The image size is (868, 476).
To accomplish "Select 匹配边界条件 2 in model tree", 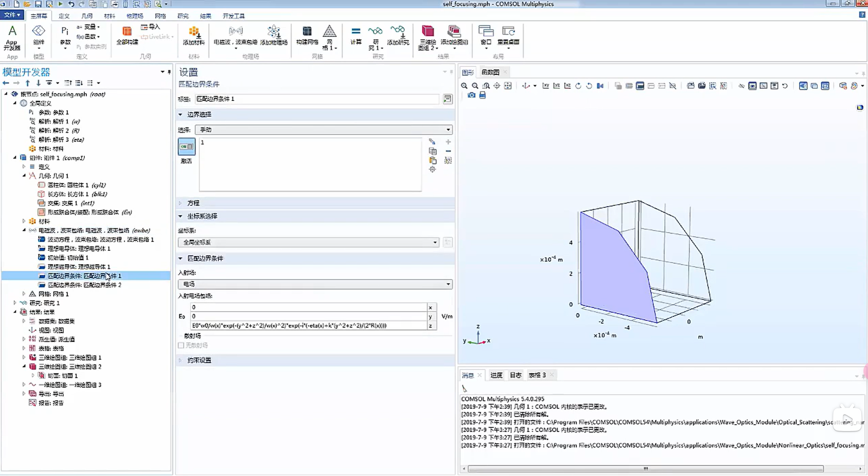I will coord(84,284).
